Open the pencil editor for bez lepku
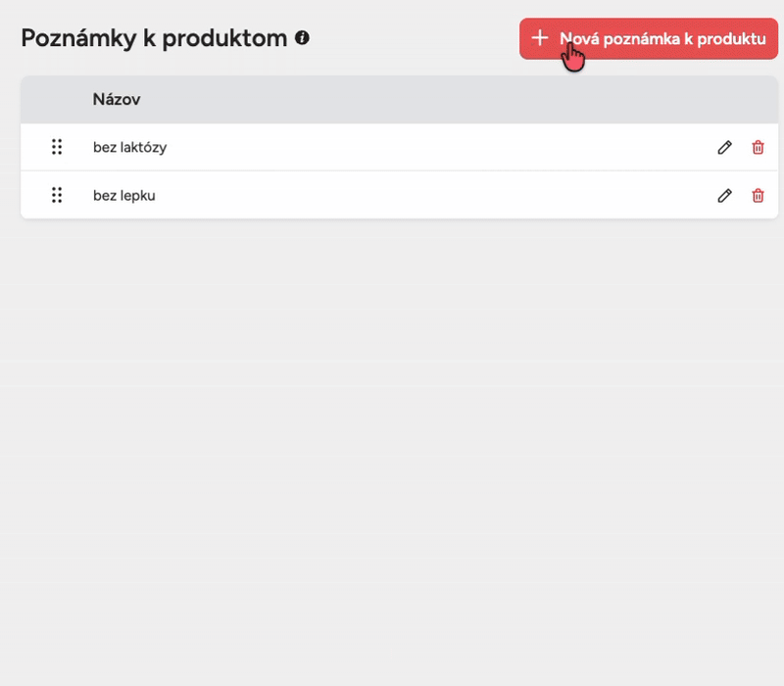Image resolution: width=784 pixels, height=686 pixels. click(724, 195)
